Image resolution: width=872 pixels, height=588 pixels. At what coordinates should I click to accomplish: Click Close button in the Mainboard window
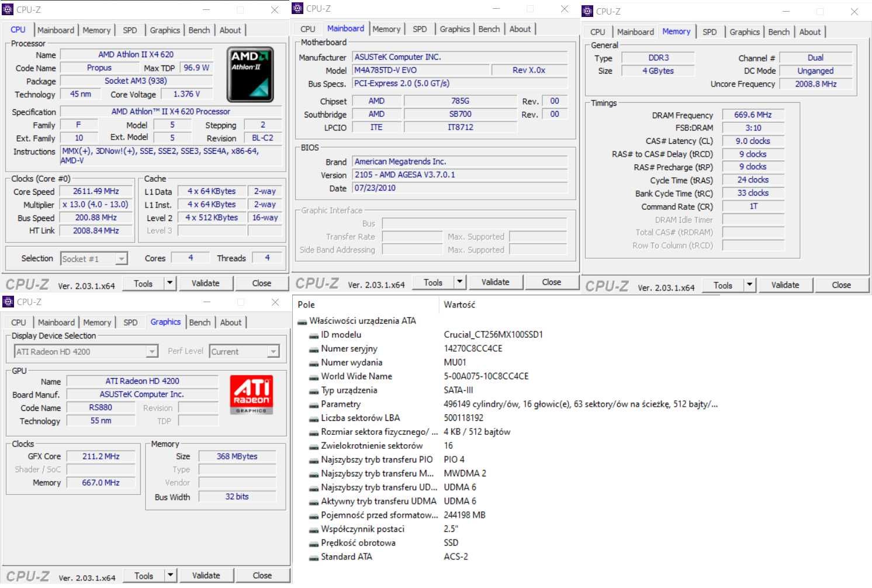[x=552, y=282]
